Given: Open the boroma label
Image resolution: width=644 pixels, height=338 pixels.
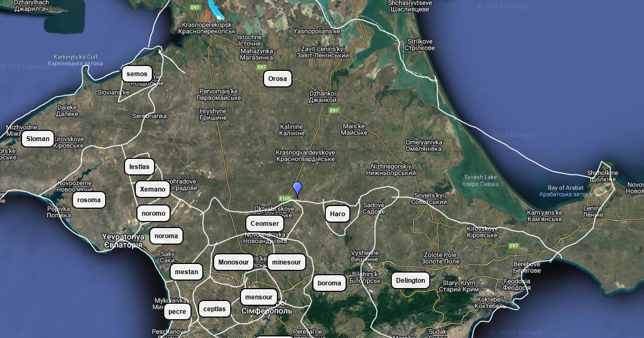Looking at the screenshot, I should click(330, 283).
